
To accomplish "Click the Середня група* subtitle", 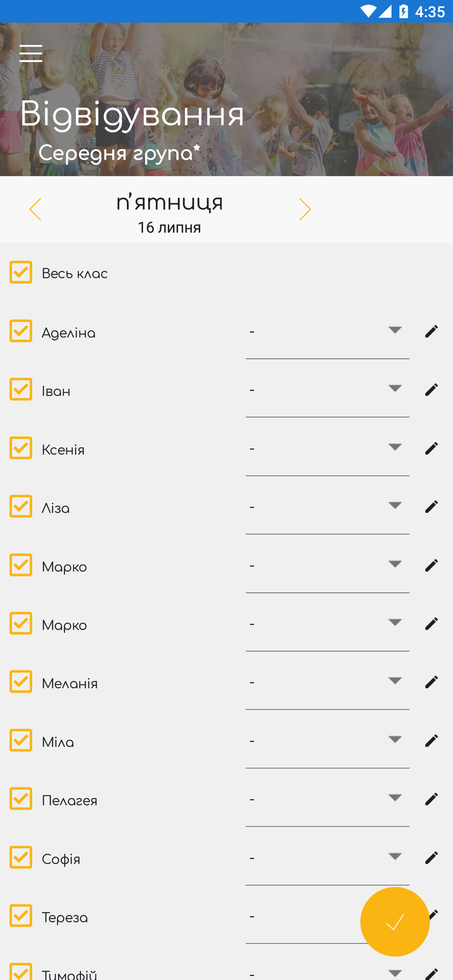I will tap(119, 153).
